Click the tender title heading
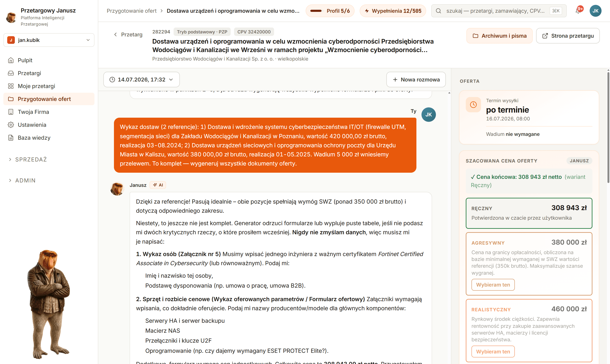 (x=293, y=46)
